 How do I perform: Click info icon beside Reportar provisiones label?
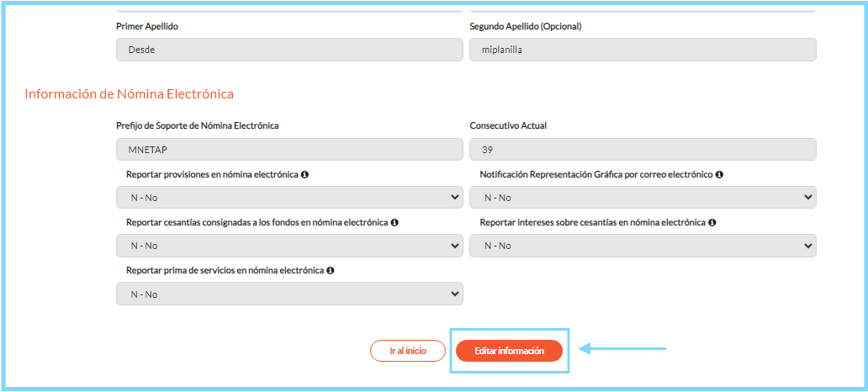click(304, 174)
